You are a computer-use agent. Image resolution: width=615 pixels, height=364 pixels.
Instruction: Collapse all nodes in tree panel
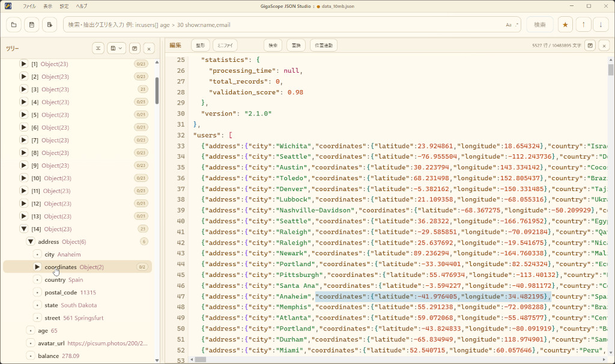tap(98, 48)
